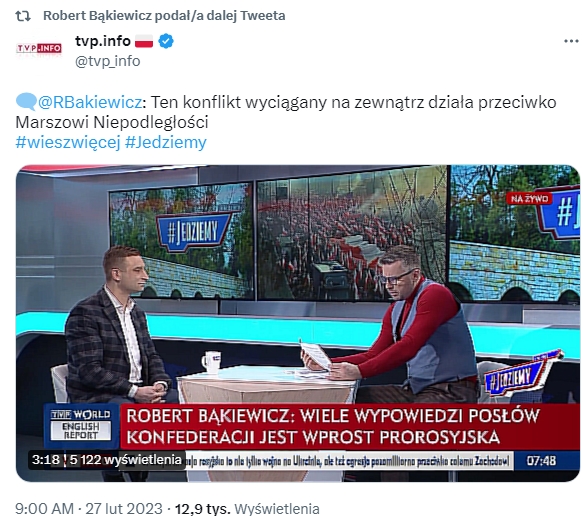Screen dimensions: 583x516
Task: Click the retweet arrows icon
Action: 23,16
